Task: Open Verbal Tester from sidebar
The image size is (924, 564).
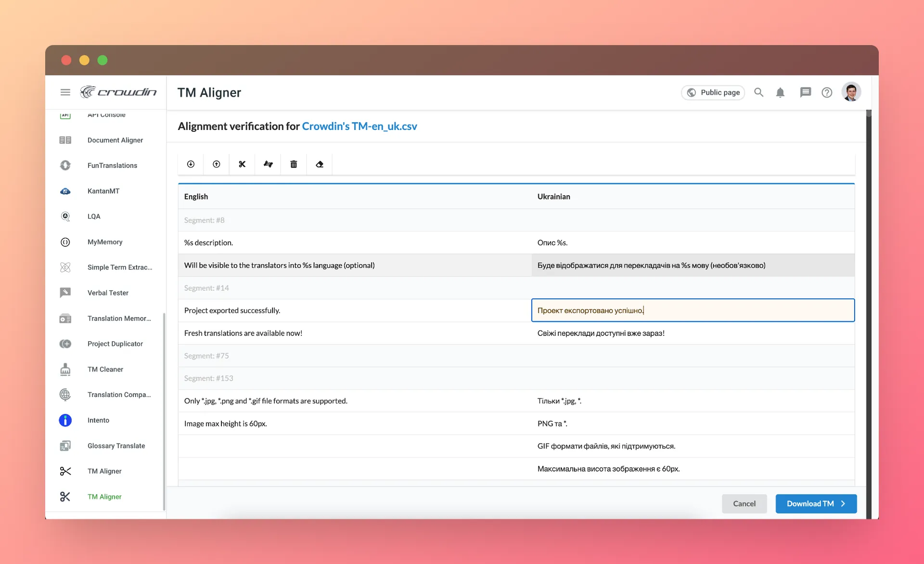Action: click(x=108, y=293)
